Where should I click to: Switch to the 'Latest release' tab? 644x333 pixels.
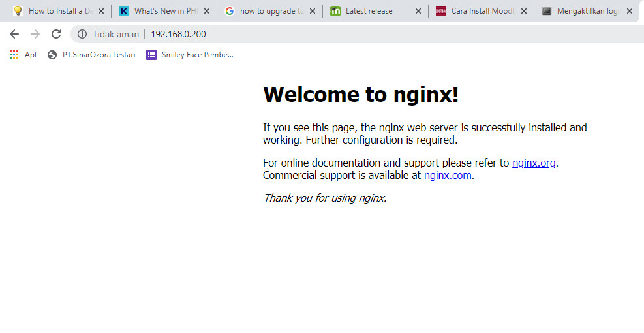coord(369,11)
